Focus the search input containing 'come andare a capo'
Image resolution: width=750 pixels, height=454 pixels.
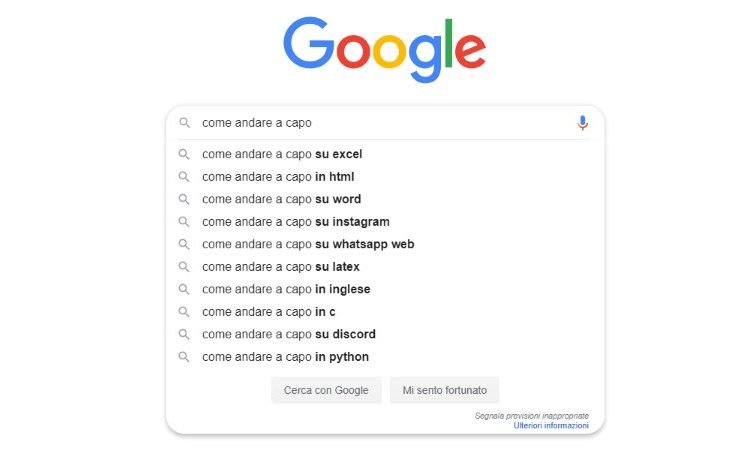tap(383, 123)
